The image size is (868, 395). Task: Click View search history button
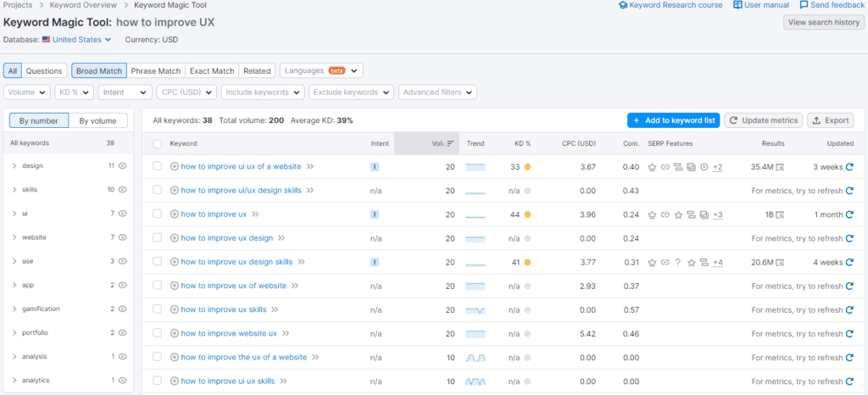pos(824,23)
